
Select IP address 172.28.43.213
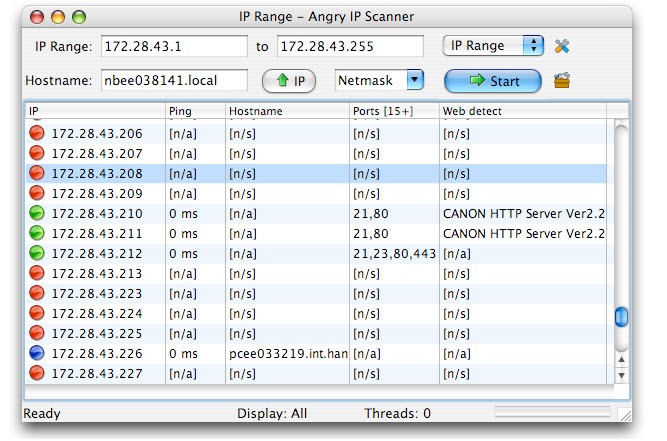click(97, 273)
